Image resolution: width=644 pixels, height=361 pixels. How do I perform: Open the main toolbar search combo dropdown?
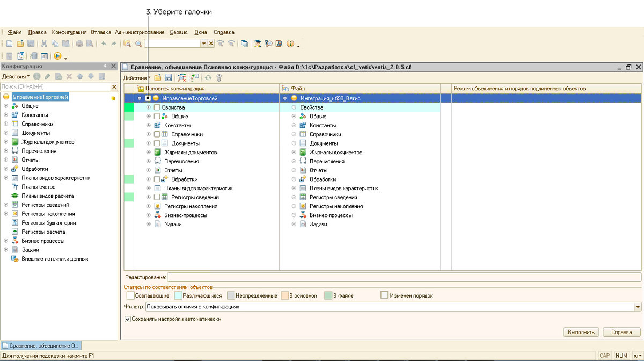tap(203, 44)
